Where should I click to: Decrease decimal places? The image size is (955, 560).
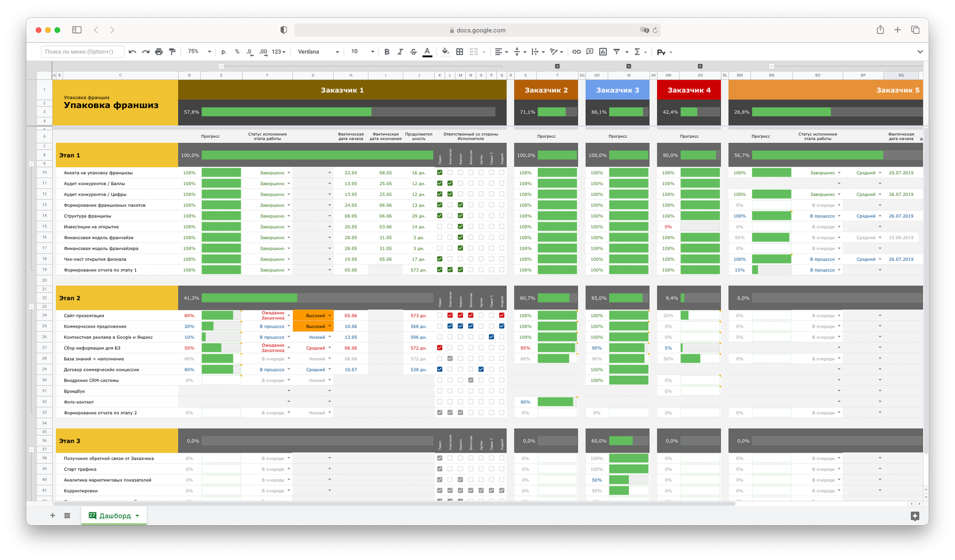tap(250, 52)
